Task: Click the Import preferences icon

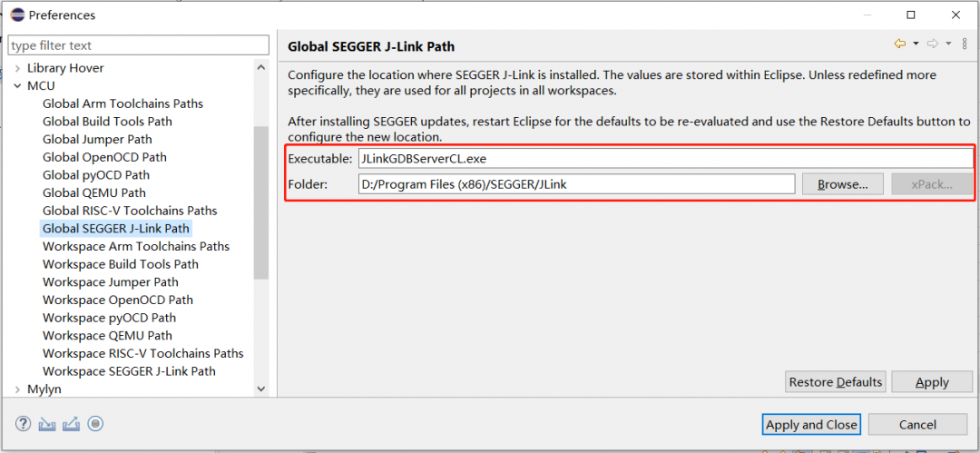Action: (x=47, y=424)
